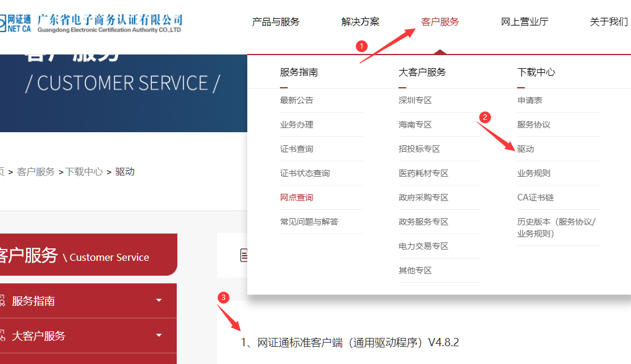Image resolution: width=631 pixels, height=364 pixels.
Task: Open the 解决方案 top navigation menu
Action: tap(360, 22)
